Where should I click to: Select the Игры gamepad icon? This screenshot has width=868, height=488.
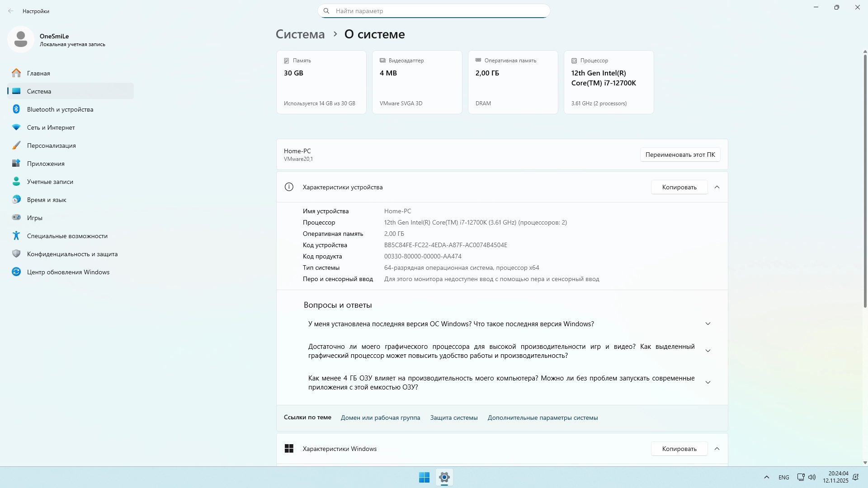pos(16,217)
